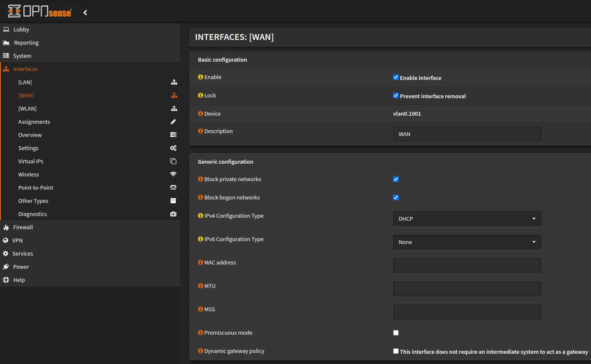Click the System server icon
The height and width of the screenshot is (364, 591).
click(x=6, y=56)
